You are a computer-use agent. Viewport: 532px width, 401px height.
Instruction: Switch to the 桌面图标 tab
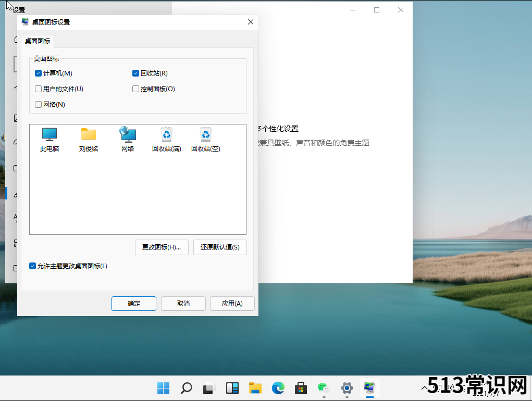coord(38,41)
